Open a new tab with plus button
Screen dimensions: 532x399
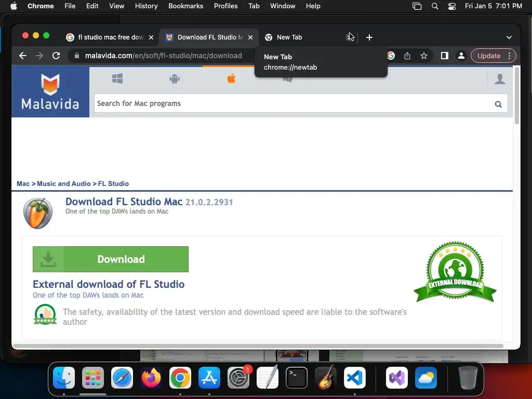click(x=369, y=37)
